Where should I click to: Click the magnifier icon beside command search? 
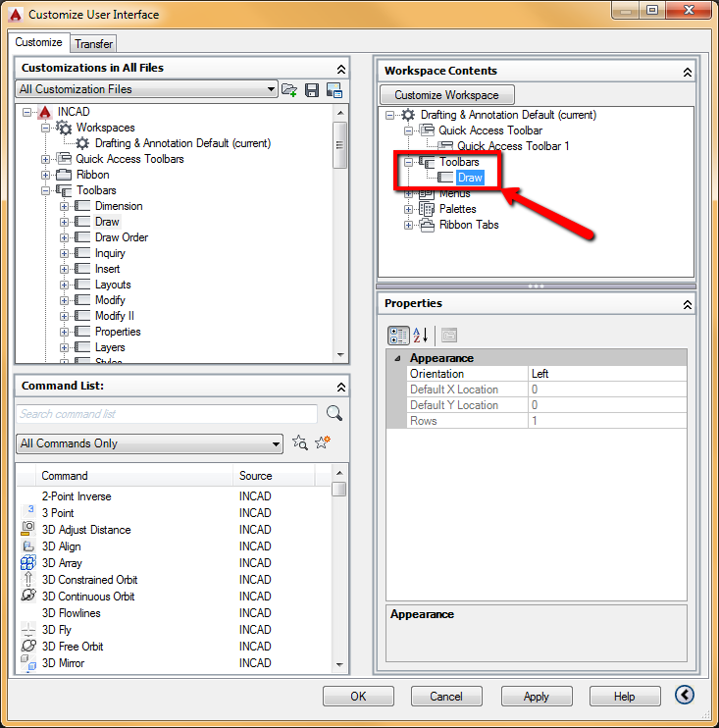[x=334, y=413]
